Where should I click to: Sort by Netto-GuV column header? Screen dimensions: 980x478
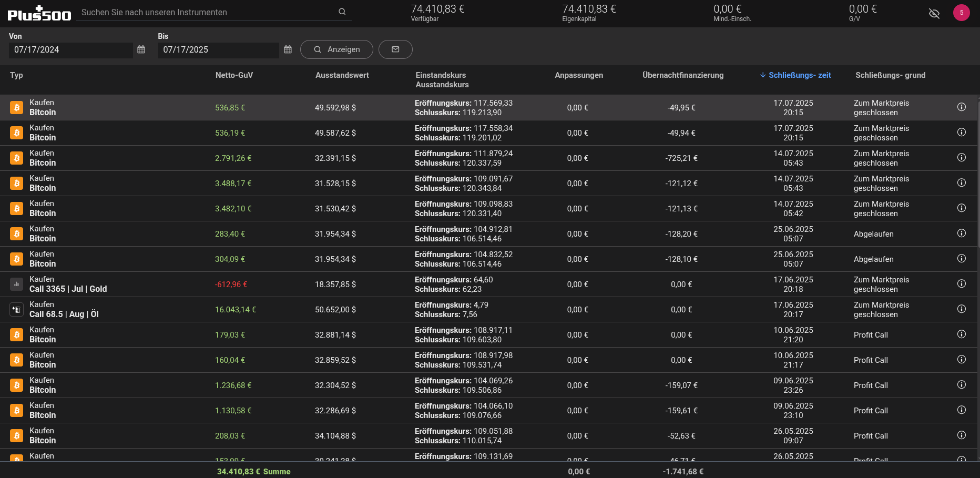pos(234,75)
